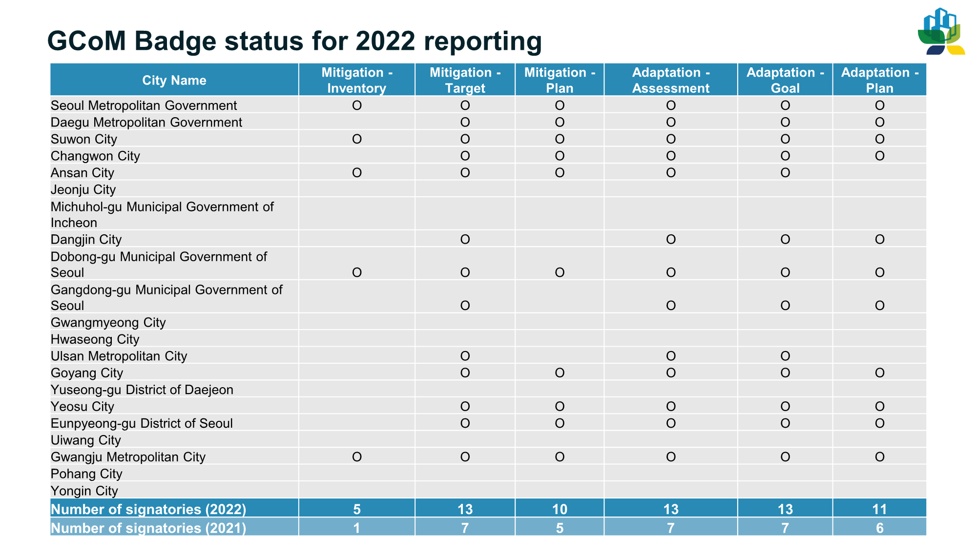
Task: Click the 'Uiwang City' cell
Action: tap(174, 440)
